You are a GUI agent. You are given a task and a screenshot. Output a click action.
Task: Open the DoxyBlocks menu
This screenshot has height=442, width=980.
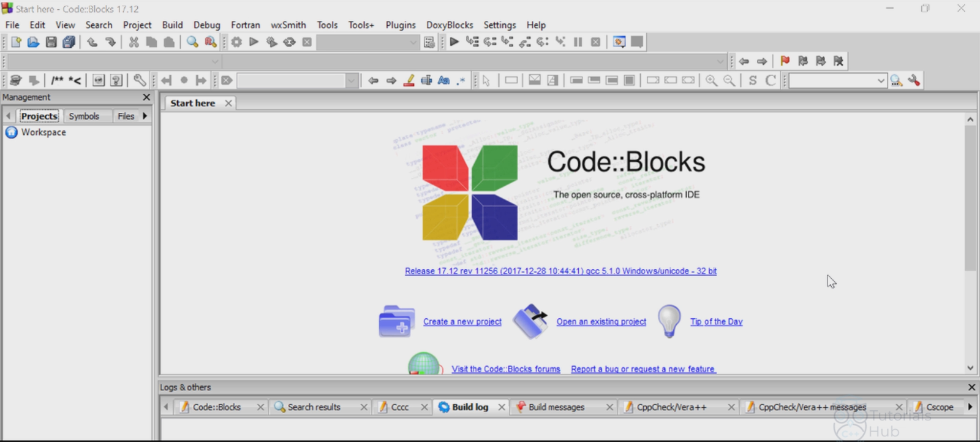[x=450, y=25]
